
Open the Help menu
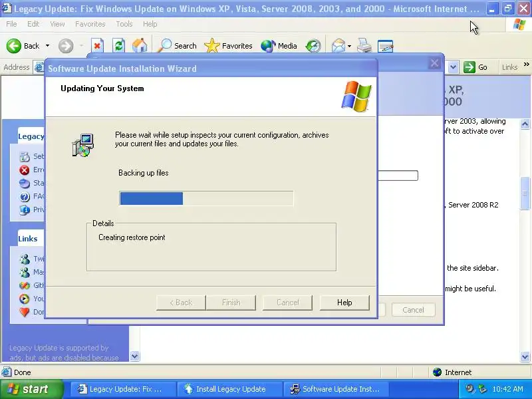tap(150, 24)
